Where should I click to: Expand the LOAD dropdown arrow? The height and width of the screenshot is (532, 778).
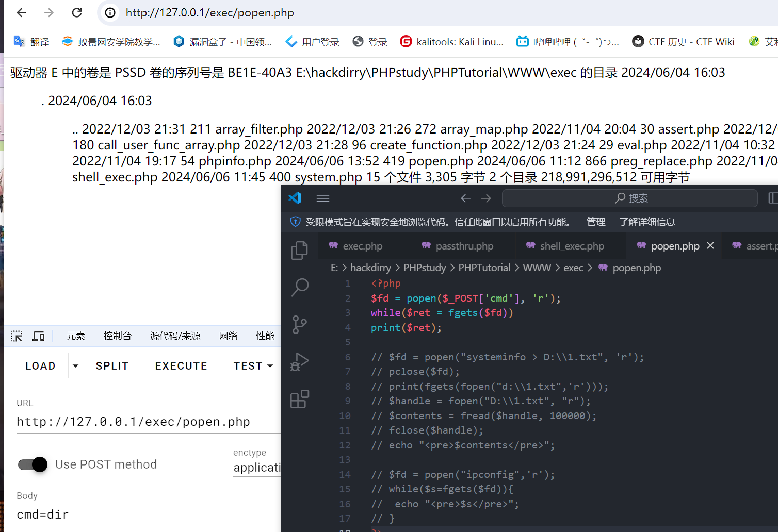(75, 366)
